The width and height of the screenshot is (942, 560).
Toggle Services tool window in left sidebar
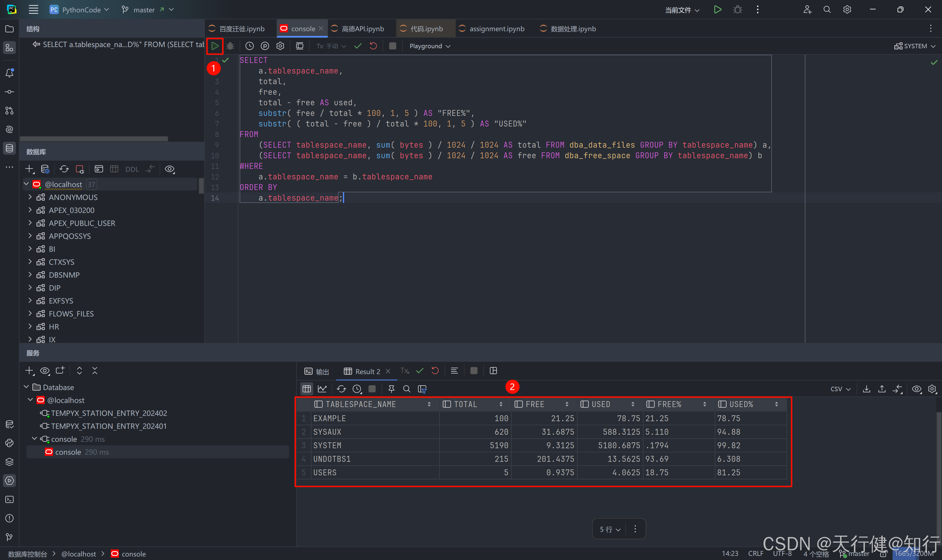pos(9,480)
